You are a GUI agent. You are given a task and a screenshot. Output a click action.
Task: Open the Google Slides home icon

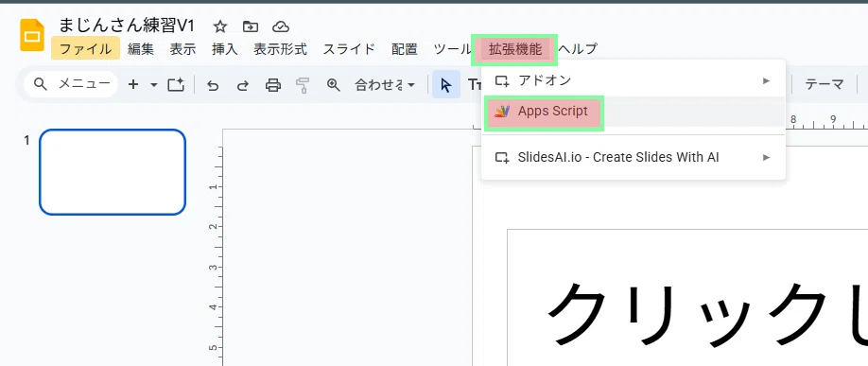(32, 35)
